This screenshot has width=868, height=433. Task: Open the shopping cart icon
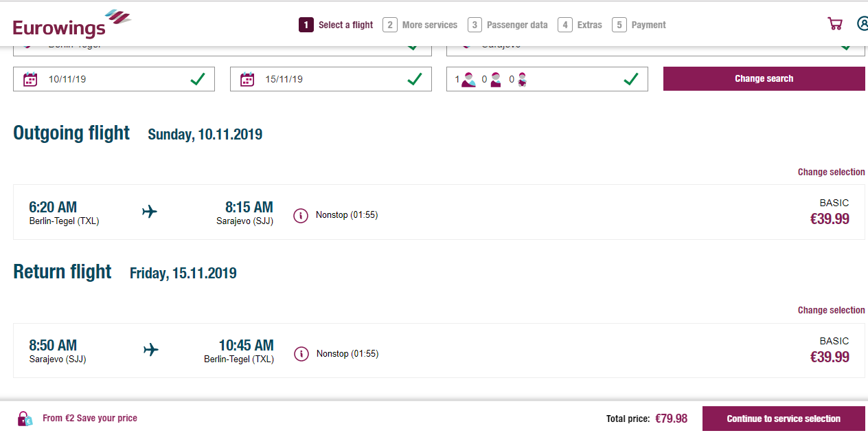pyautogui.click(x=835, y=24)
